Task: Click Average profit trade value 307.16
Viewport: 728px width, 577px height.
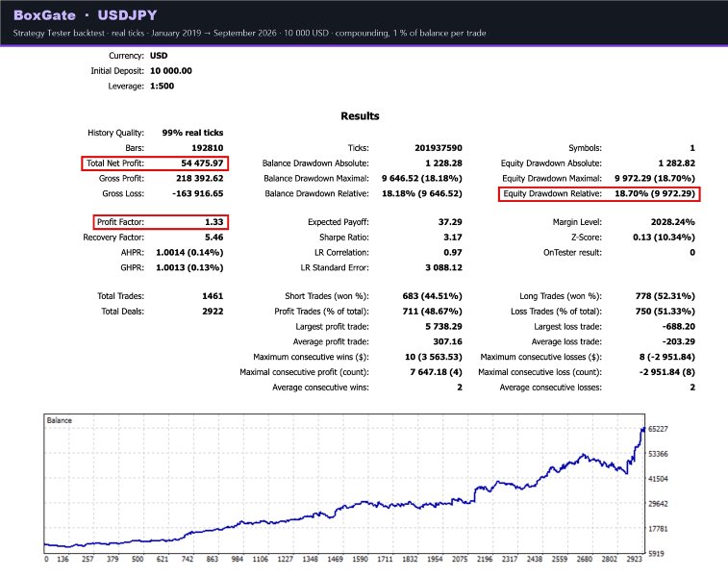Action: [x=447, y=341]
